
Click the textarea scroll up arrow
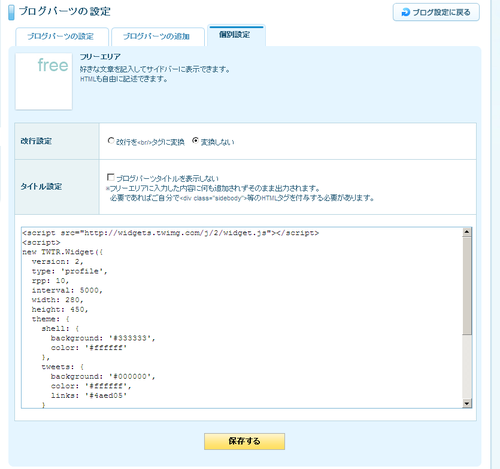click(467, 232)
